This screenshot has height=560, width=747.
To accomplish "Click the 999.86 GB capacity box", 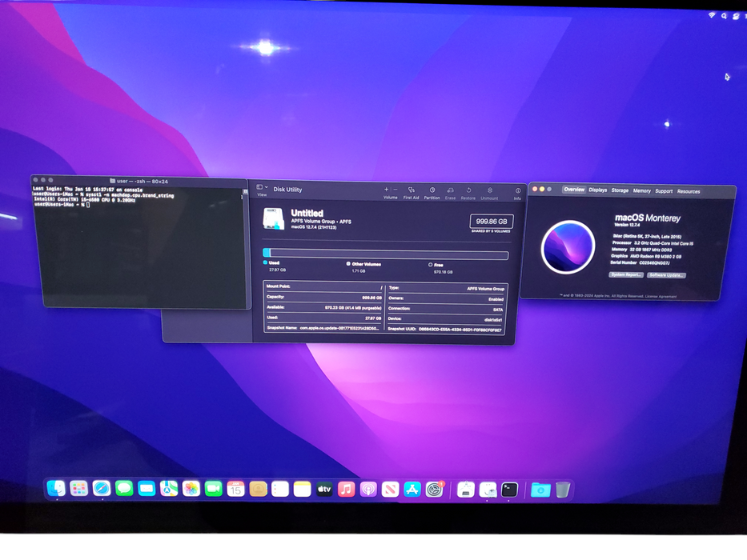I will click(491, 222).
